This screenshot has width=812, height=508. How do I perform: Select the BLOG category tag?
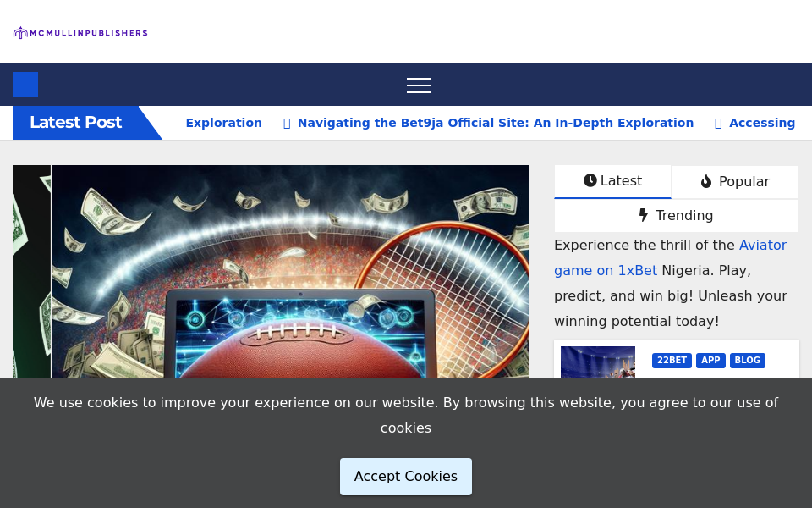[x=747, y=361]
